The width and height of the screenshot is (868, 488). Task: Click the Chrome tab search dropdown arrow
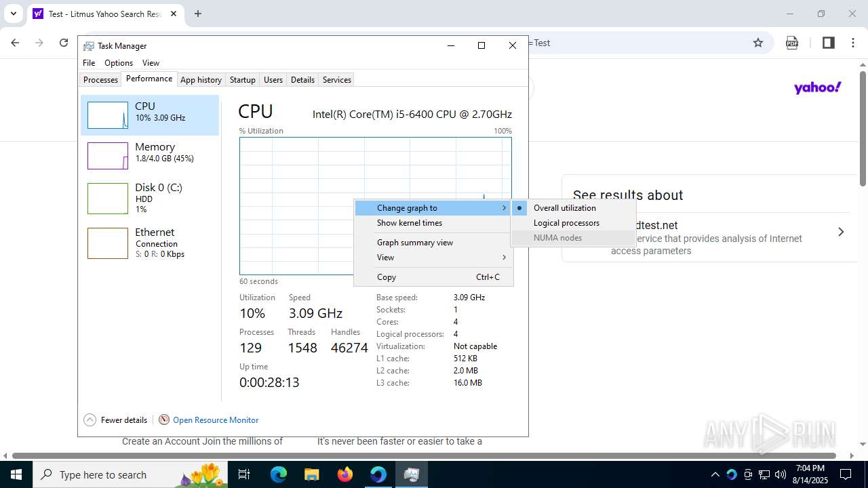(x=13, y=14)
